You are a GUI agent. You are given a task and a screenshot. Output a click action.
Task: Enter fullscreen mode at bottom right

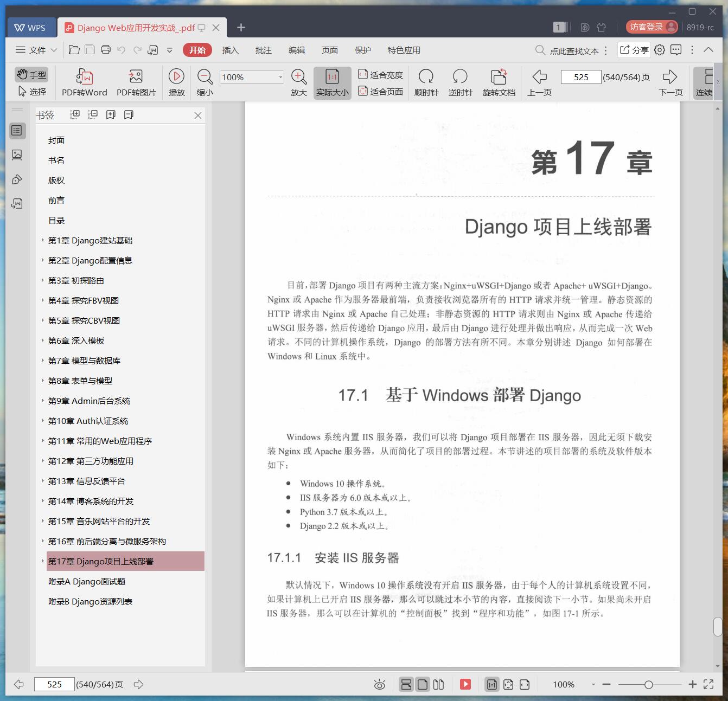(708, 685)
